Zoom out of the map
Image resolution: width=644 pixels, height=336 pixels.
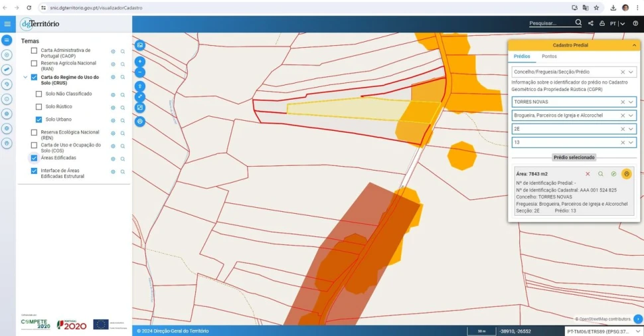click(140, 72)
